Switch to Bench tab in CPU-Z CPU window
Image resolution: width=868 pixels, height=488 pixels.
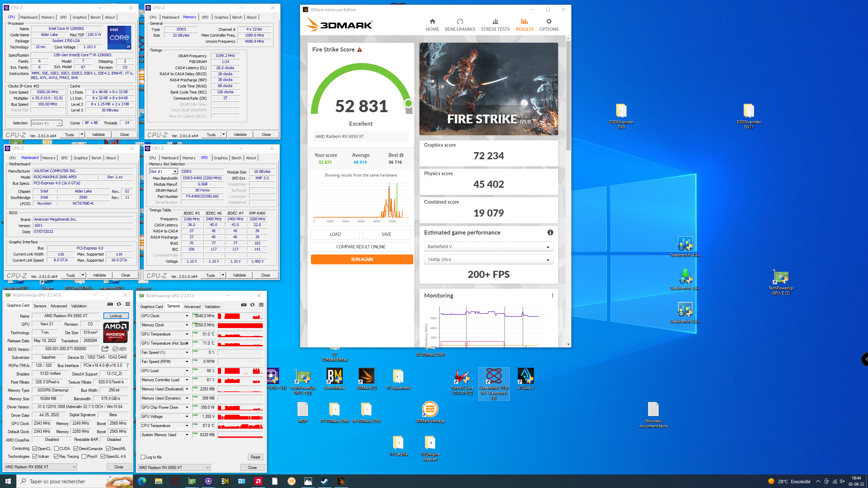95,17
